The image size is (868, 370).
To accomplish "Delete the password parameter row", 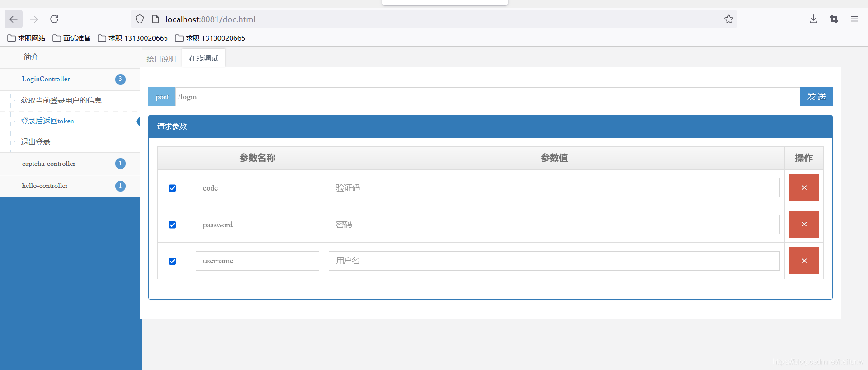I will (x=804, y=224).
